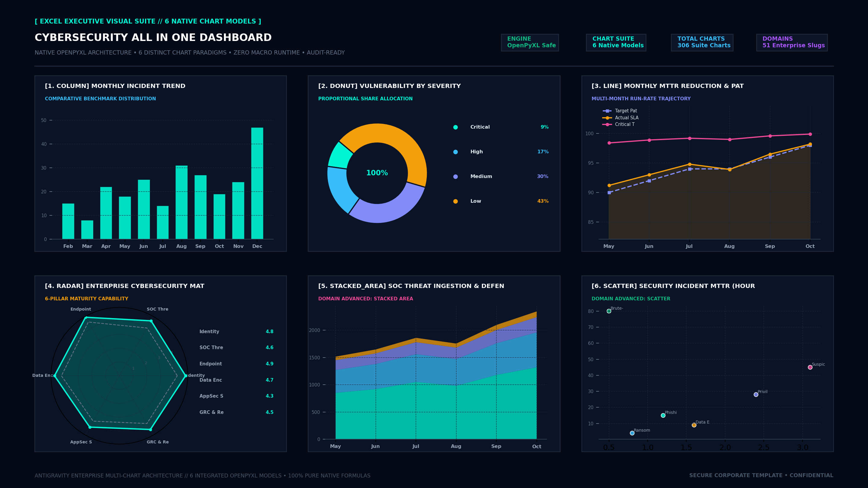Click the March bar in incident trend
The height and width of the screenshot is (488, 868).
[87, 230]
